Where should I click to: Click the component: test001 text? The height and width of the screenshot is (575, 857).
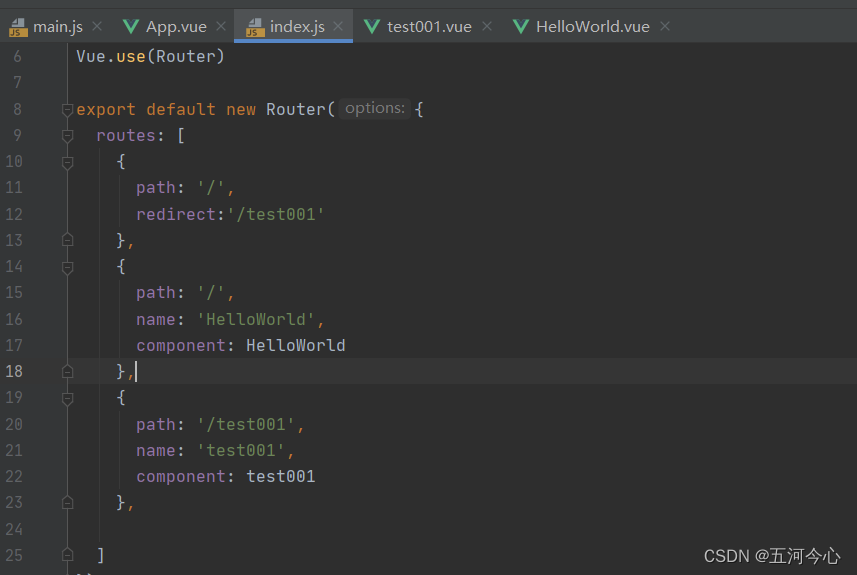(226, 477)
